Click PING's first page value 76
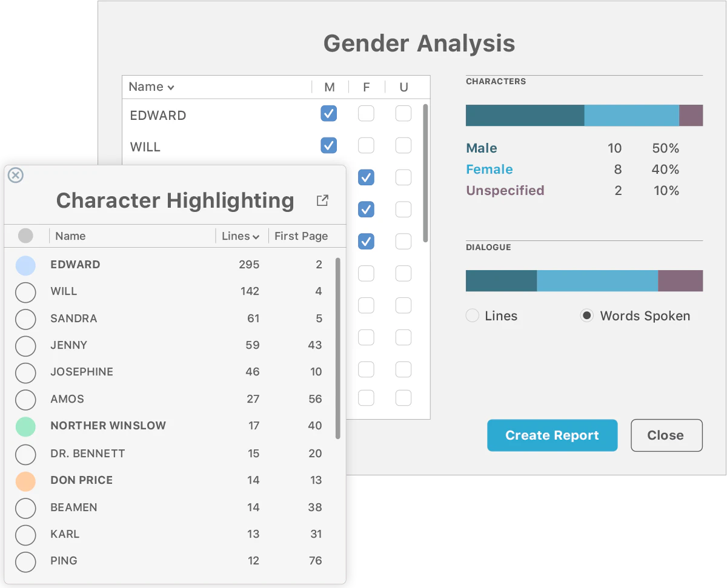727x588 pixels. [315, 561]
